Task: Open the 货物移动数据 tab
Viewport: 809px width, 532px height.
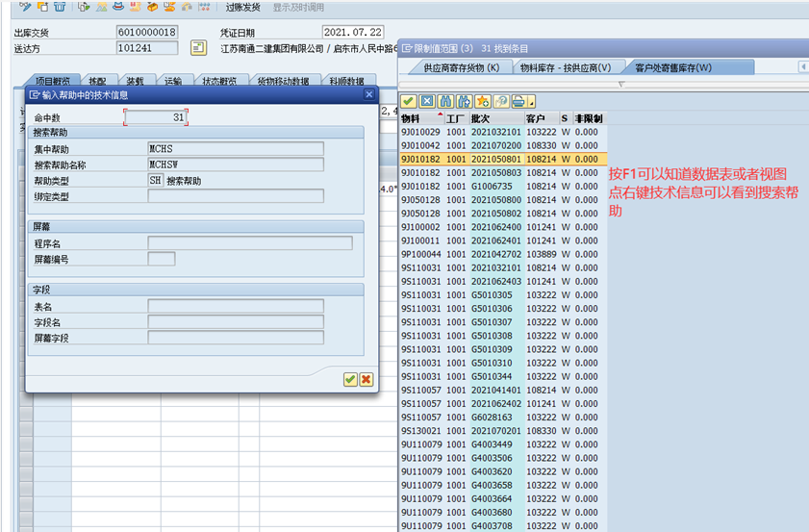Action: (x=283, y=81)
